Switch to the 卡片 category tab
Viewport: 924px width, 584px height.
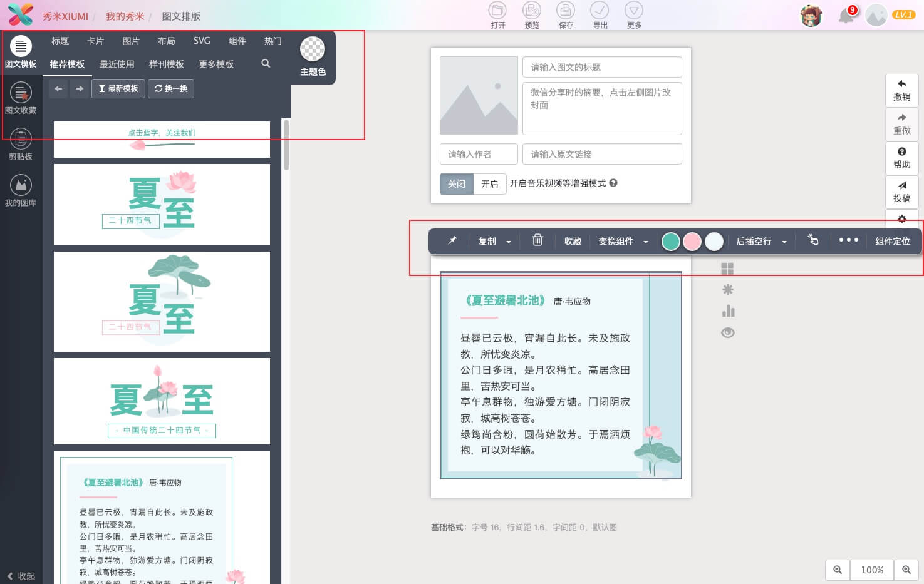pos(95,41)
